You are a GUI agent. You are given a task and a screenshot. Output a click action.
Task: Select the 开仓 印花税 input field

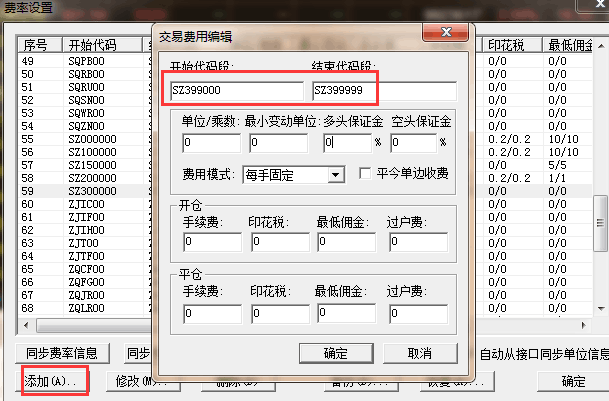click(x=281, y=242)
